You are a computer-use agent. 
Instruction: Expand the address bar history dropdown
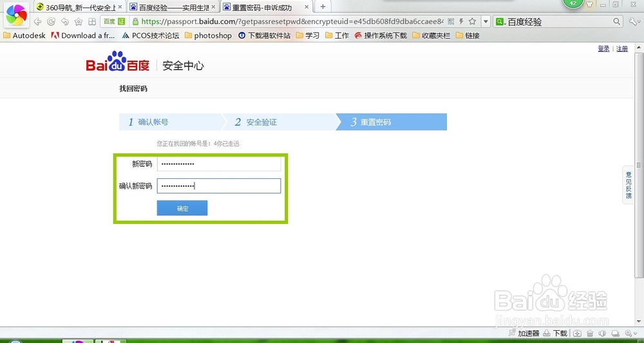(x=486, y=21)
